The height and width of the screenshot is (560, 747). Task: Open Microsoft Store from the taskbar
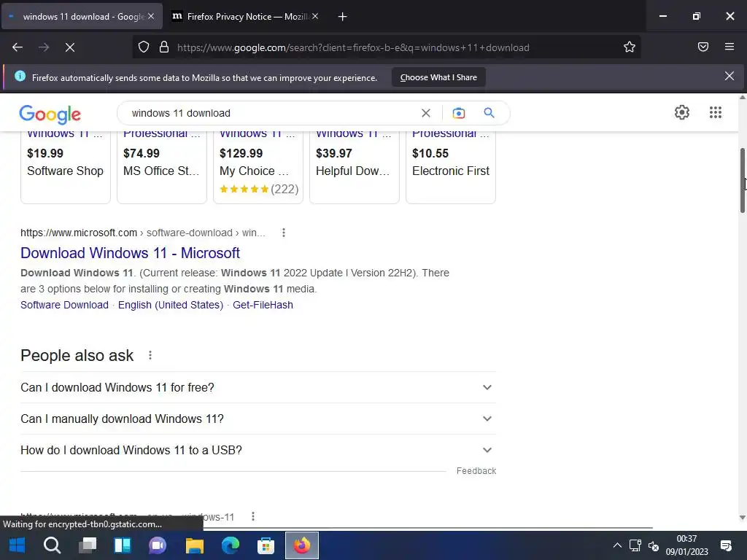tap(266, 545)
